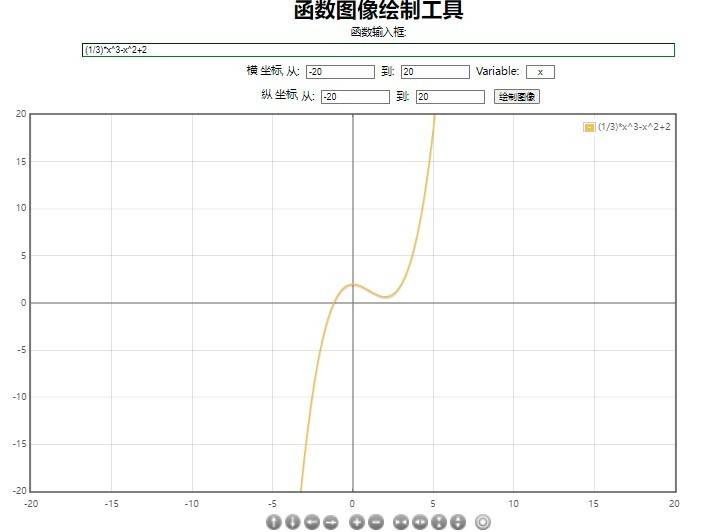This screenshot has height=532, width=703.
Task: Compress the horizontal axis with the inward-arrows icon
Action: coord(401,522)
